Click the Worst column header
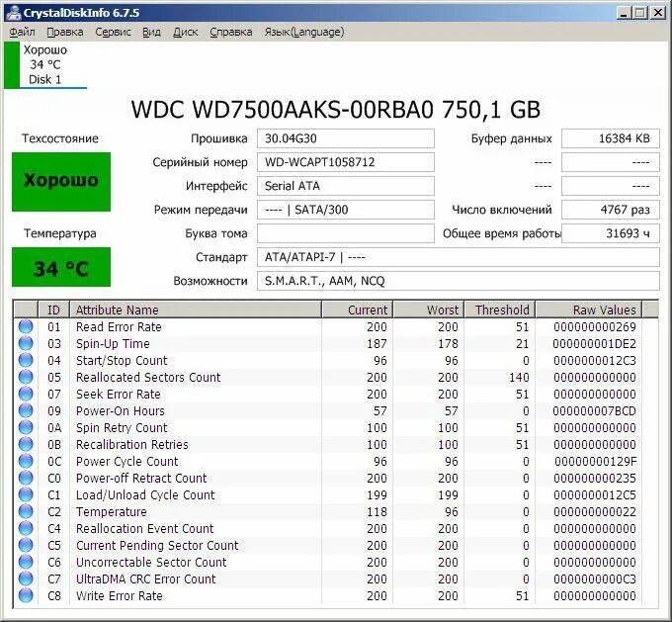The image size is (672, 622). (429, 310)
